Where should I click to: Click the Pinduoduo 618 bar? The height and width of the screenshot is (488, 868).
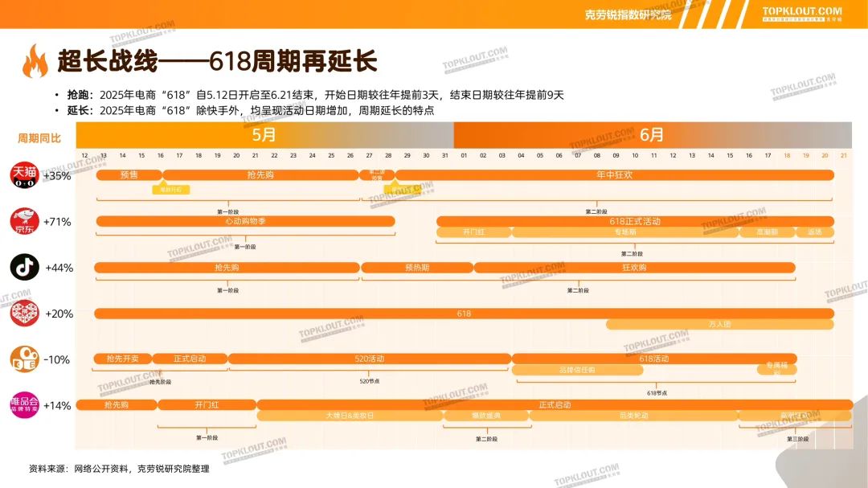464,314
